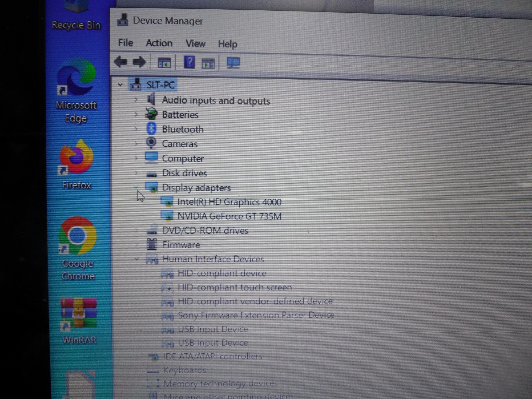This screenshot has width=532, height=399.
Task: Select the Disk drives label
Action: point(184,173)
